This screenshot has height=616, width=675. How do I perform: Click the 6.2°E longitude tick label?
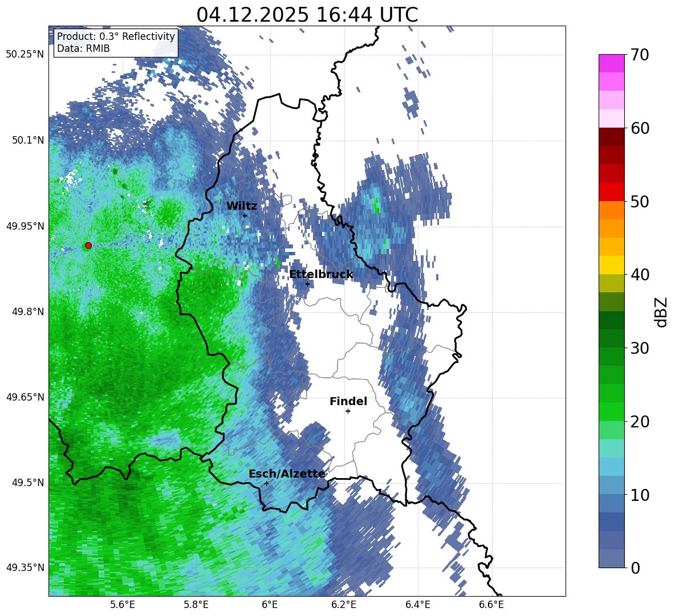[x=344, y=605]
